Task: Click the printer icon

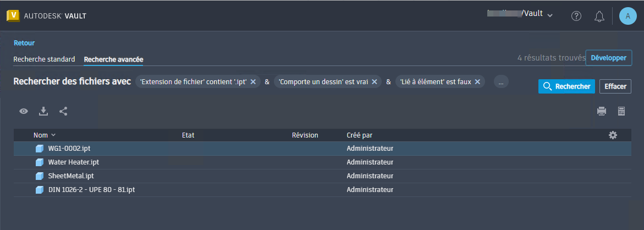Action: point(602,111)
